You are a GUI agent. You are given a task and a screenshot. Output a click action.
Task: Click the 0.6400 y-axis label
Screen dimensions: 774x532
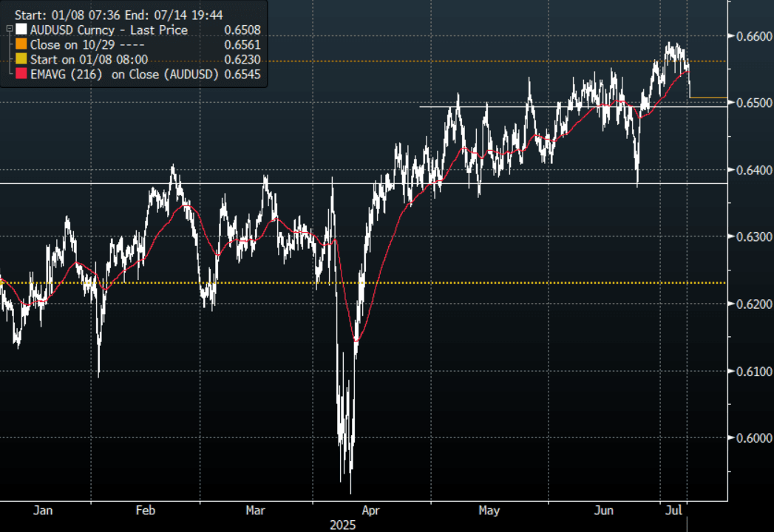(754, 170)
